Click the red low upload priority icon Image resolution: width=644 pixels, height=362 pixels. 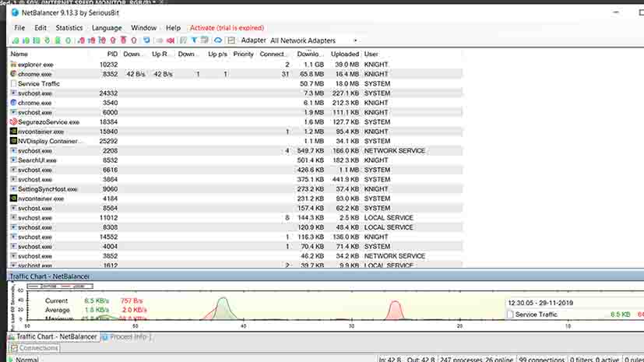pyautogui.click(x=81, y=40)
